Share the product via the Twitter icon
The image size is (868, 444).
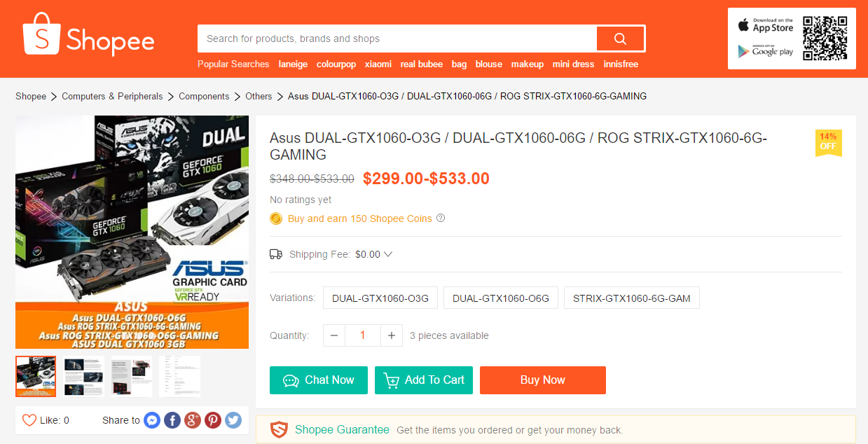pyautogui.click(x=233, y=420)
